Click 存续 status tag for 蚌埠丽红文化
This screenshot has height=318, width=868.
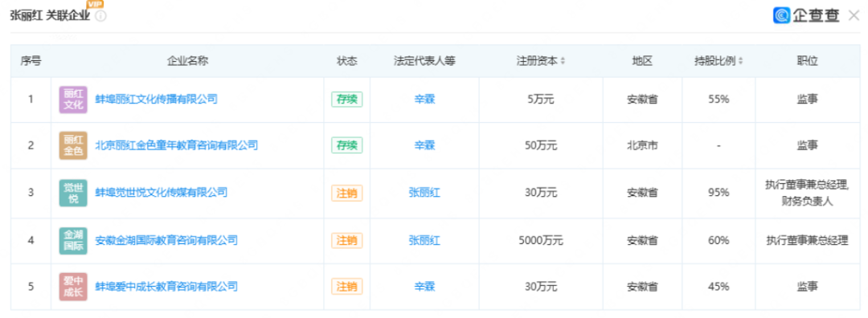(x=347, y=100)
